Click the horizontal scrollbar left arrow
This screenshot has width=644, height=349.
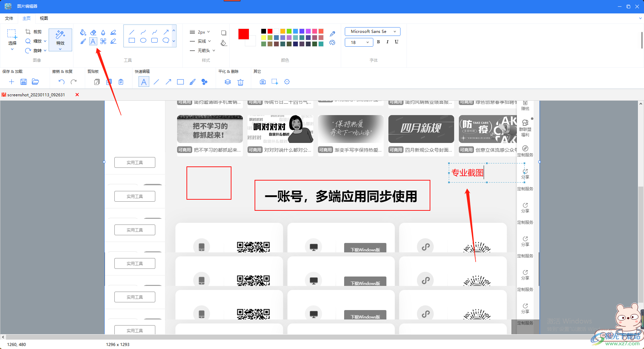tap(3, 337)
